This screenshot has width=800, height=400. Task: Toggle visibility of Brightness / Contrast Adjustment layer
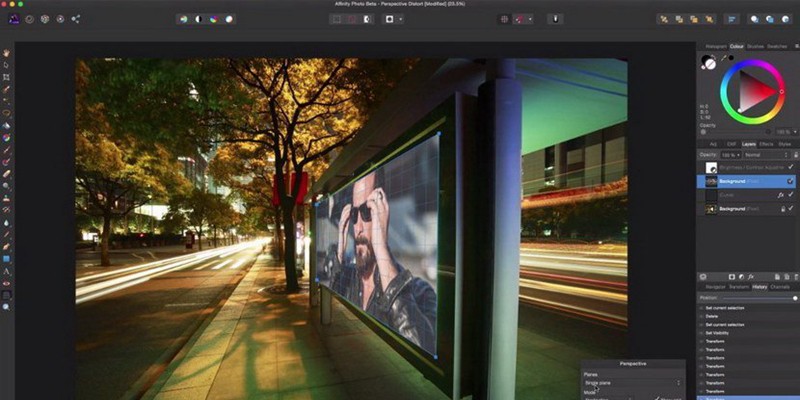[x=790, y=168]
